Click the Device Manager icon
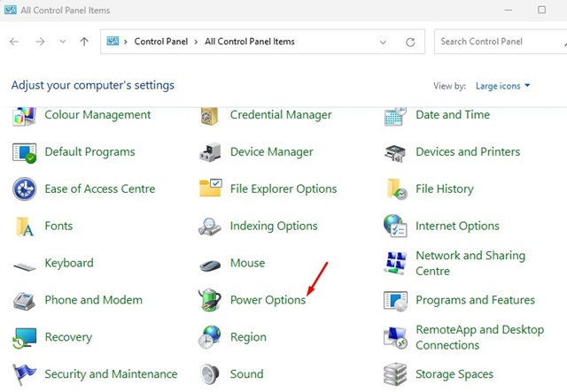 click(210, 152)
